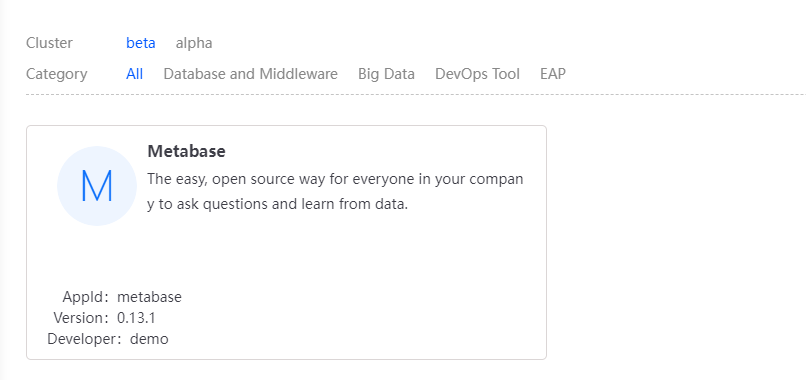Click the Metabase description text

[335, 191]
